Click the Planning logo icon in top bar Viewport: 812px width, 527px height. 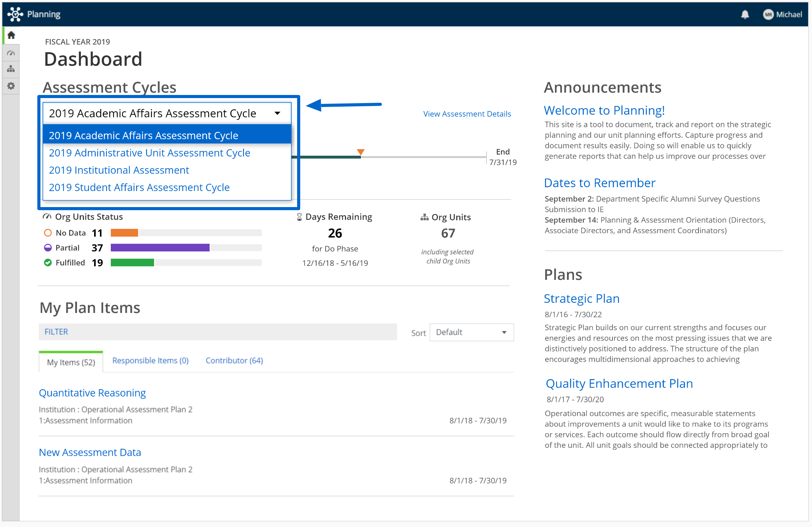pos(14,14)
